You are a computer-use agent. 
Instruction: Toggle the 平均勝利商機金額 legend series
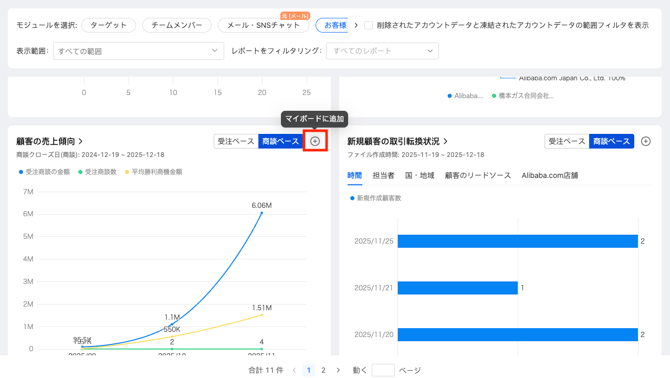tap(153, 172)
